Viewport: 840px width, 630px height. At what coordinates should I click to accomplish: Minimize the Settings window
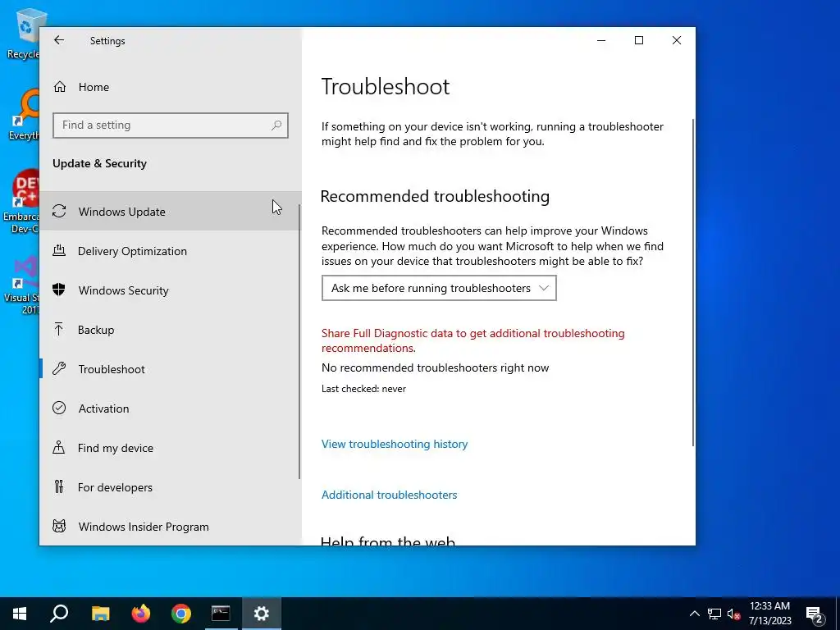click(601, 40)
